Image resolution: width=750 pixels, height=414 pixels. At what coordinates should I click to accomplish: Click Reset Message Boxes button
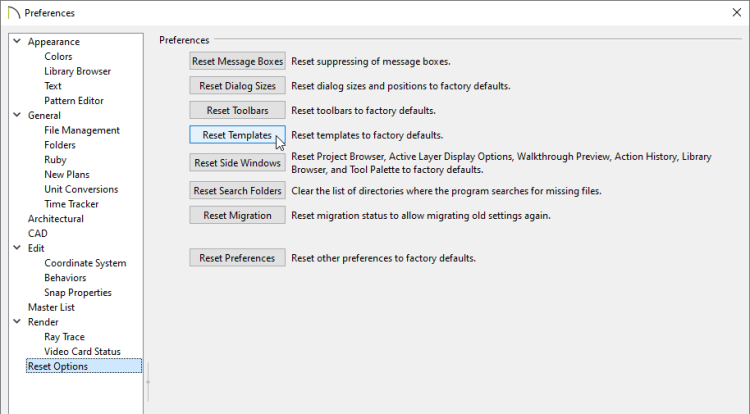click(237, 61)
